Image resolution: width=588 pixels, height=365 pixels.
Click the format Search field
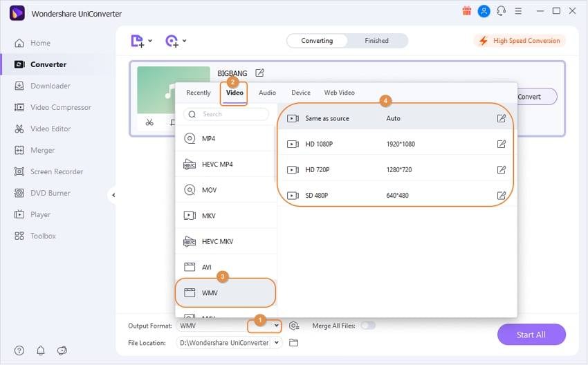click(x=226, y=114)
